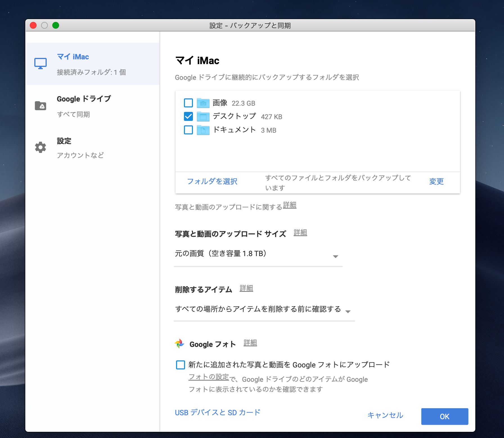The height and width of the screenshot is (438, 504).
Task: Uncheck the デスクトップ folder checkbox
Action: (188, 116)
